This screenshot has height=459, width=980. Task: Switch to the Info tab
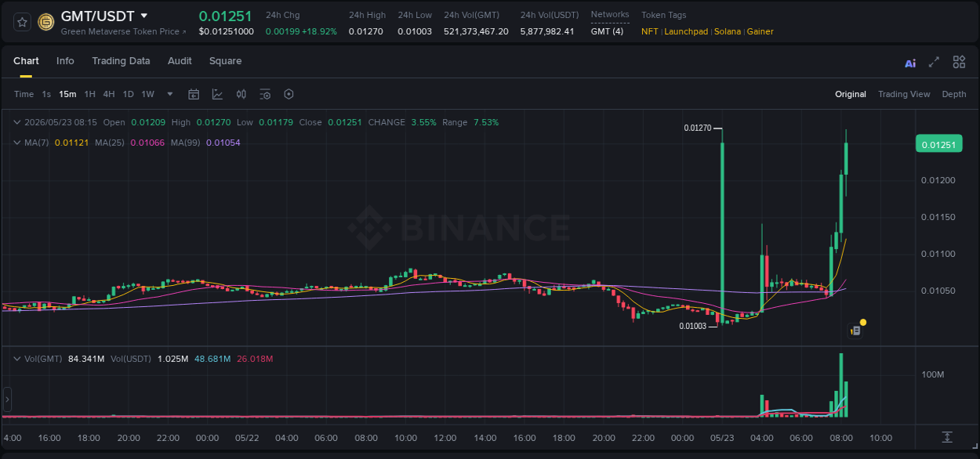65,61
